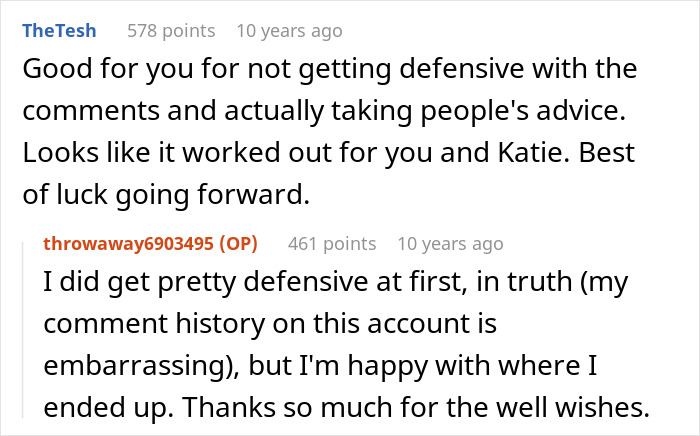Open the timestamp on the OP's reply
The image size is (700, 436).
(450, 243)
